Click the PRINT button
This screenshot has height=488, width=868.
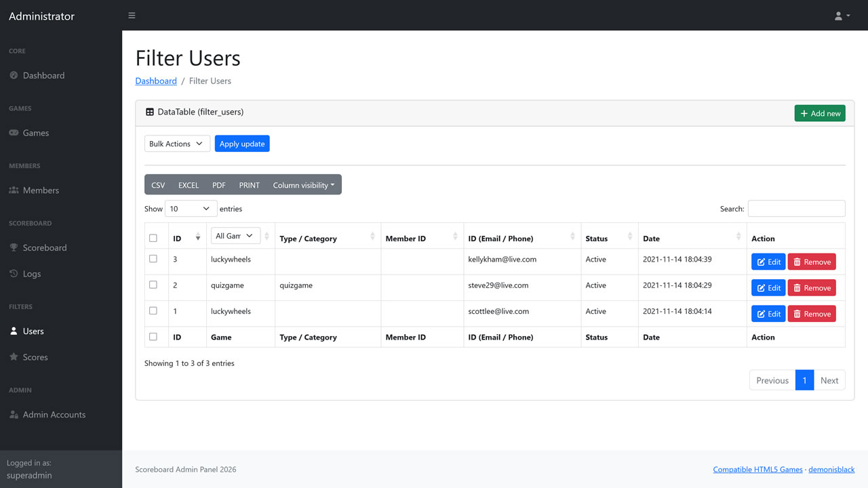(x=250, y=185)
